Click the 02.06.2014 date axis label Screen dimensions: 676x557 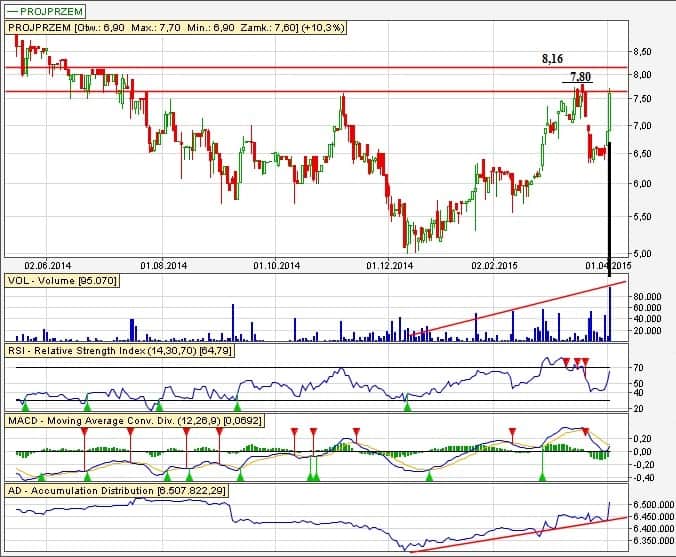click(48, 266)
